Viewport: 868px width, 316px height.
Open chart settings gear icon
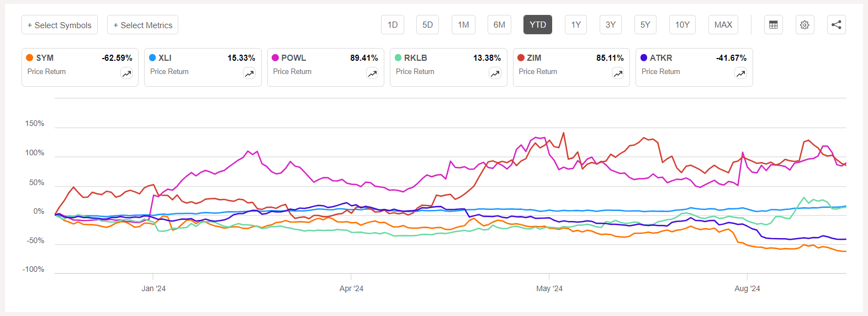[x=805, y=25]
